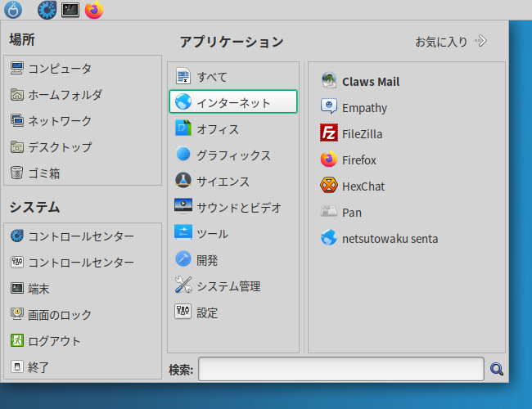Screen dimensions: 532x409
Task: Launch Control Center from the top panel
Action: (x=47, y=10)
